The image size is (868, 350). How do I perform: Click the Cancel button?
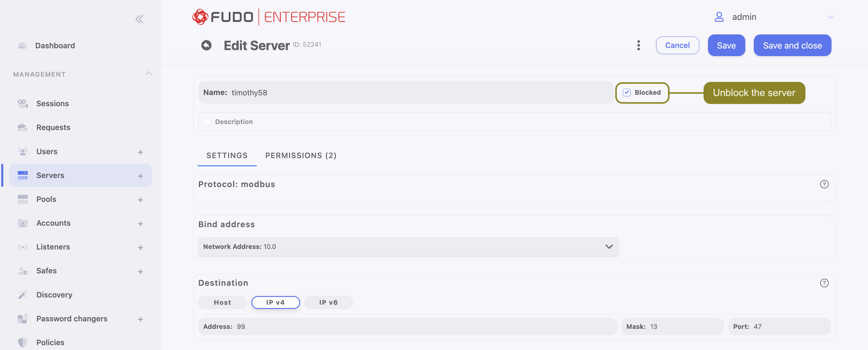[677, 45]
